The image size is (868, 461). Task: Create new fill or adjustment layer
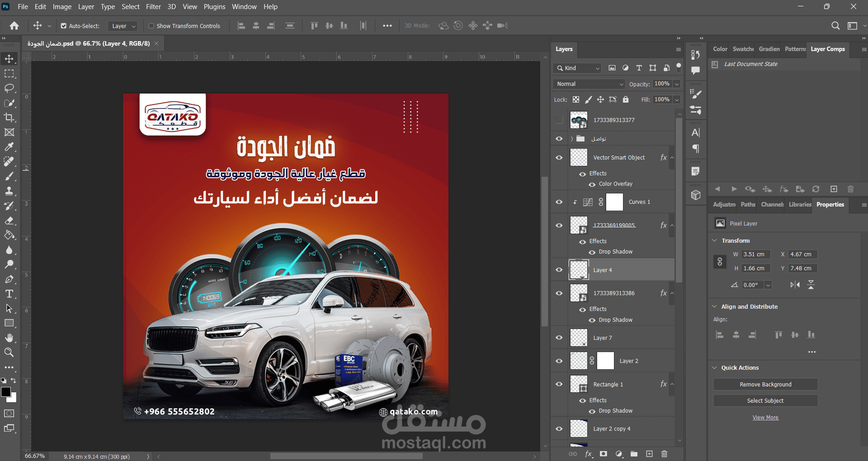[x=619, y=454]
